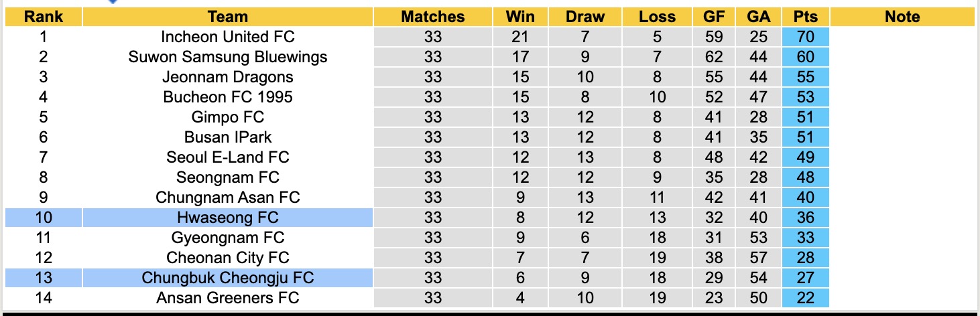
Task: Select Suwon Samsung Bluewings in the table
Action: click(228, 57)
